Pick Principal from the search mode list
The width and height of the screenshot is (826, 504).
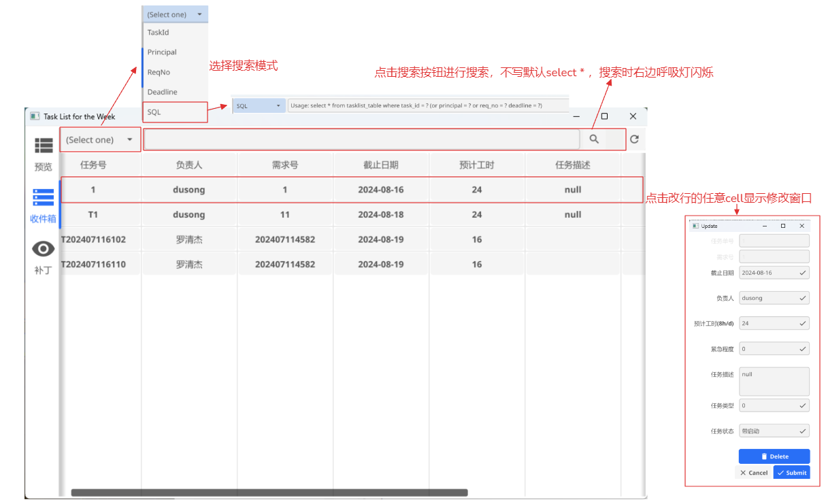(x=162, y=52)
